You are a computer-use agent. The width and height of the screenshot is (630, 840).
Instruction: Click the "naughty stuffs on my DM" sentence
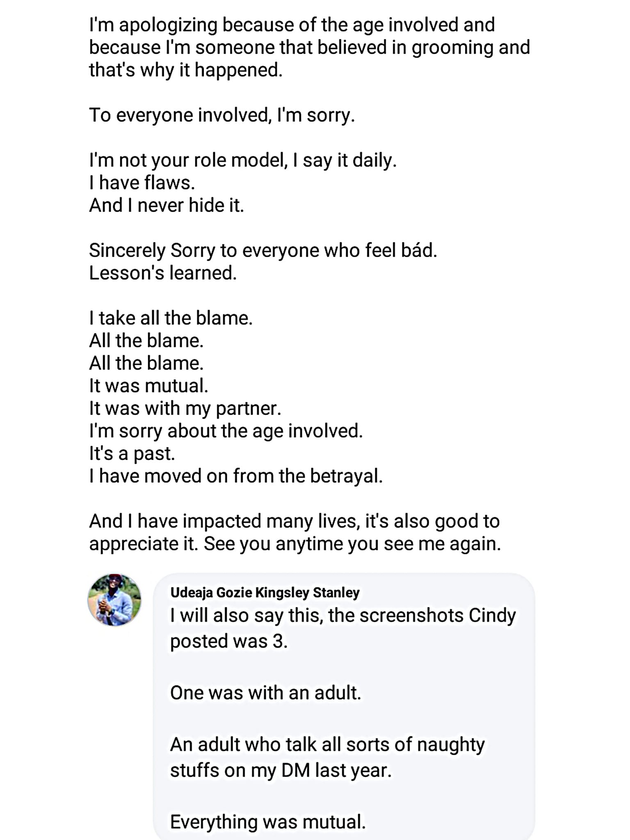327,757
